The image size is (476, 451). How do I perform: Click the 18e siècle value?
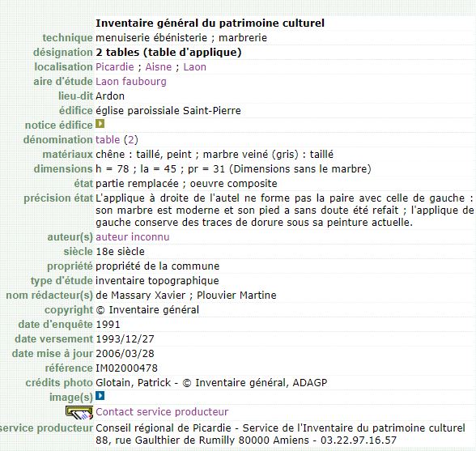(x=120, y=252)
